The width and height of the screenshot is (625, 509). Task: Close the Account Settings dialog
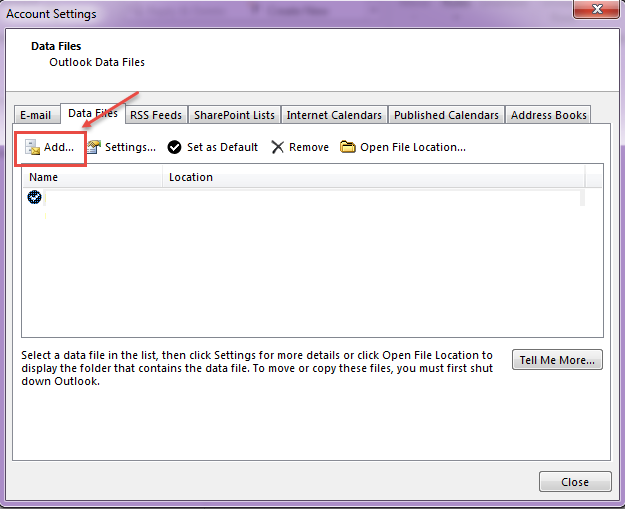pos(575,482)
